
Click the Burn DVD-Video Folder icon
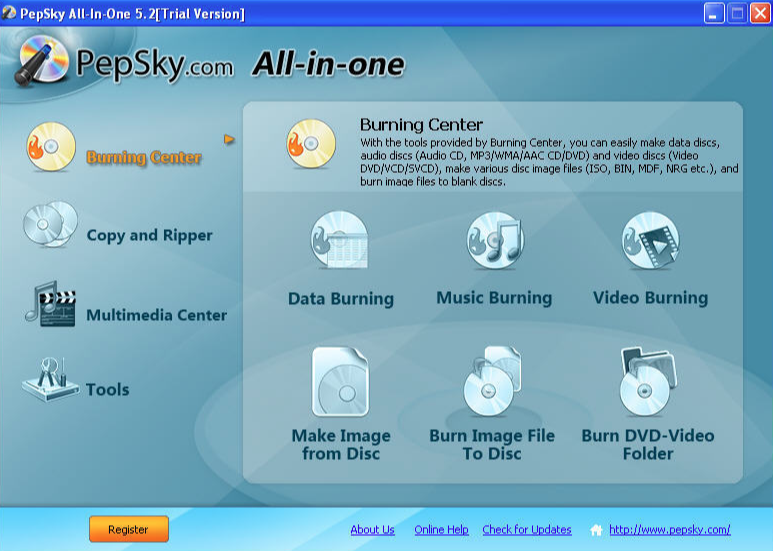tap(649, 381)
